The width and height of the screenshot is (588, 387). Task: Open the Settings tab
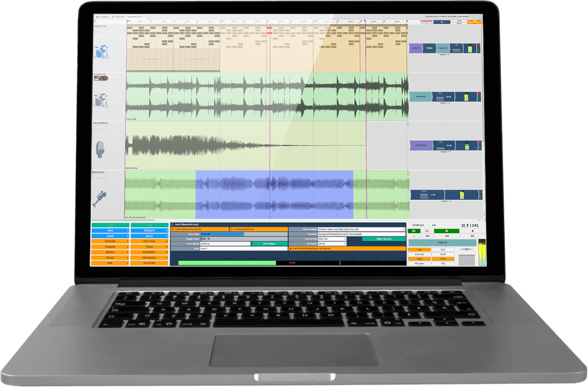point(118,17)
